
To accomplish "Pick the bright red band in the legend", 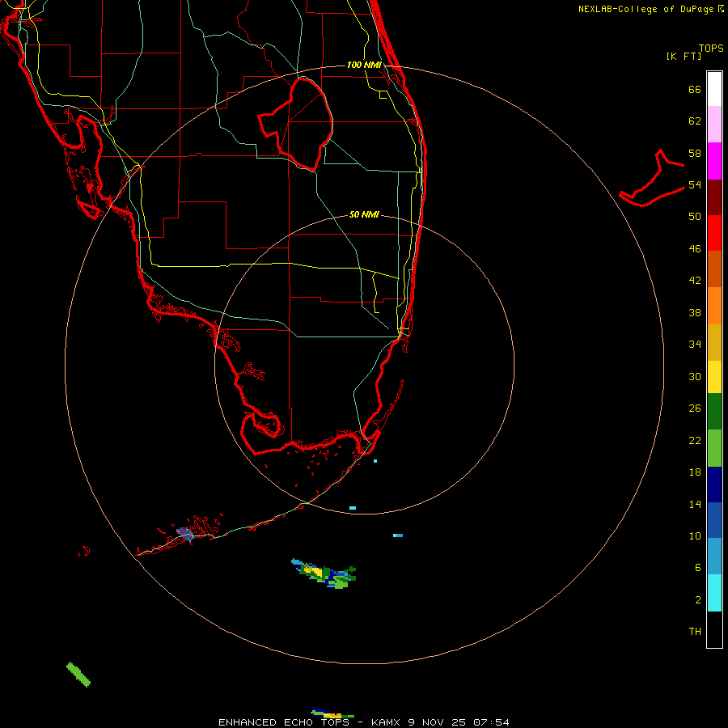I will (x=714, y=233).
